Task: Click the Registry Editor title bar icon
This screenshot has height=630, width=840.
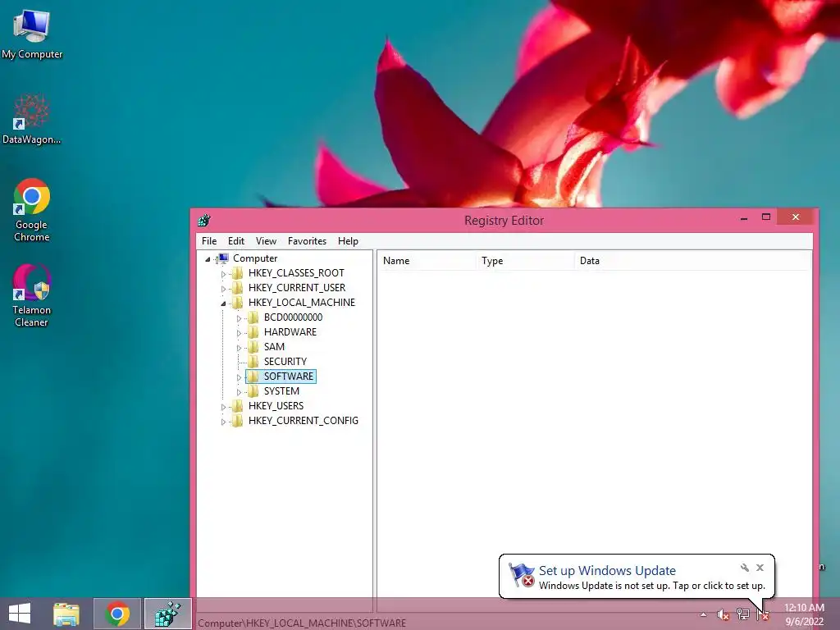Action: (204, 220)
